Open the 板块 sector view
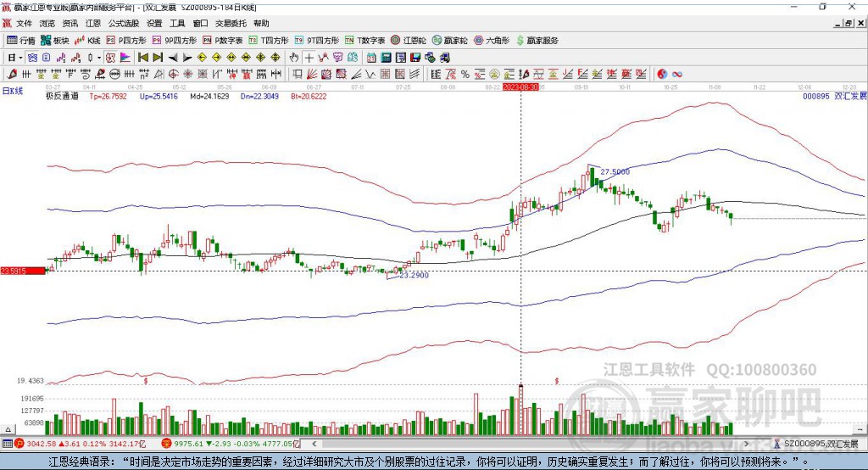 pos(54,41)
